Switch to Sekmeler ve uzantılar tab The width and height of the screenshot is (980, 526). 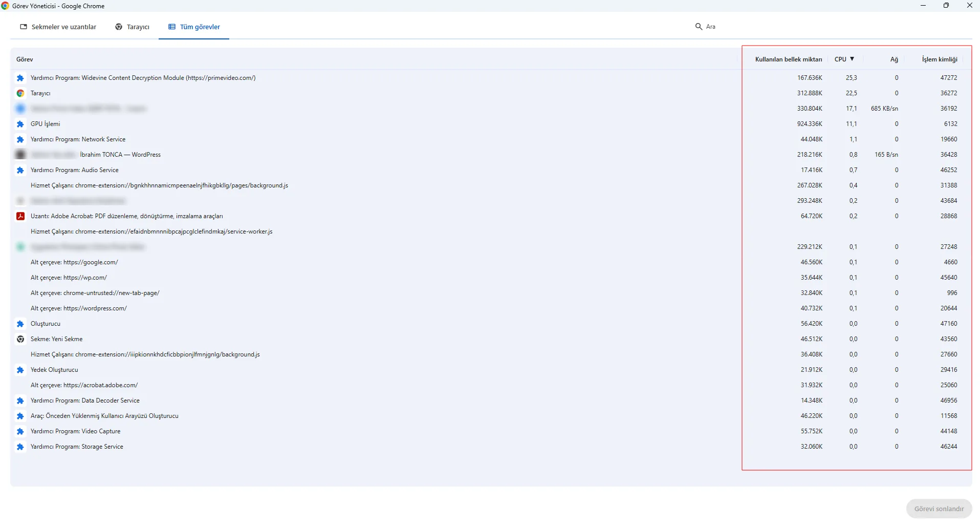[58, 27]
